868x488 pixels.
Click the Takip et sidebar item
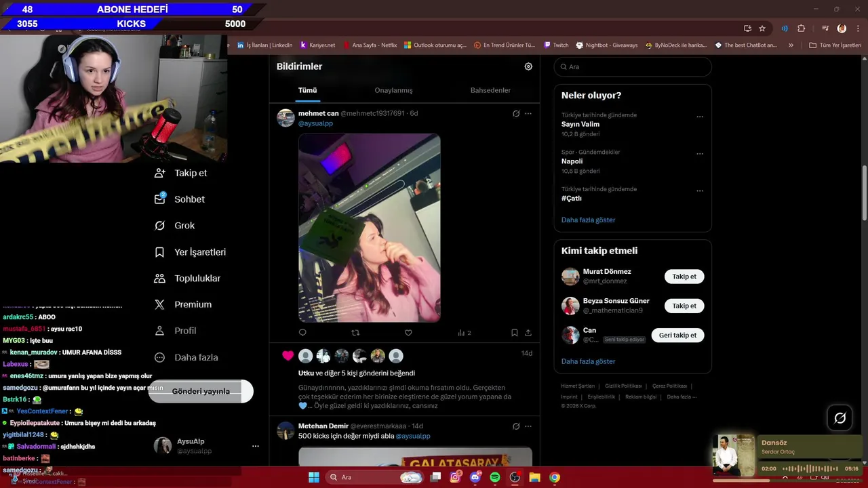pyautogui.click(x=180, y=173)
